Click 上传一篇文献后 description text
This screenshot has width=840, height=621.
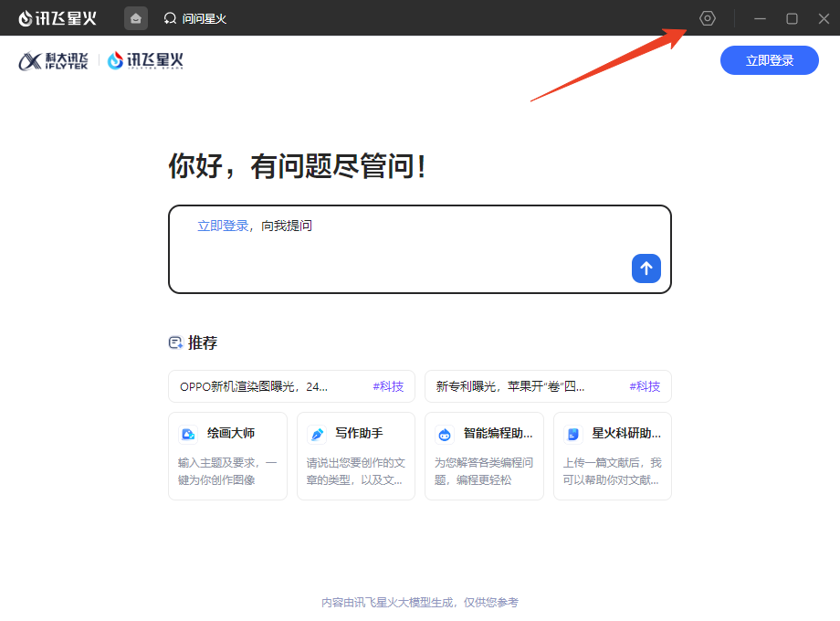coord(613,471)
